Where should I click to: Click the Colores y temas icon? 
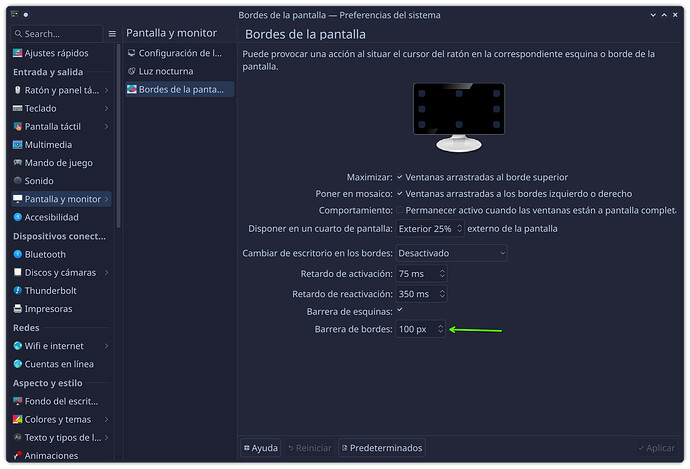[18, 419]
